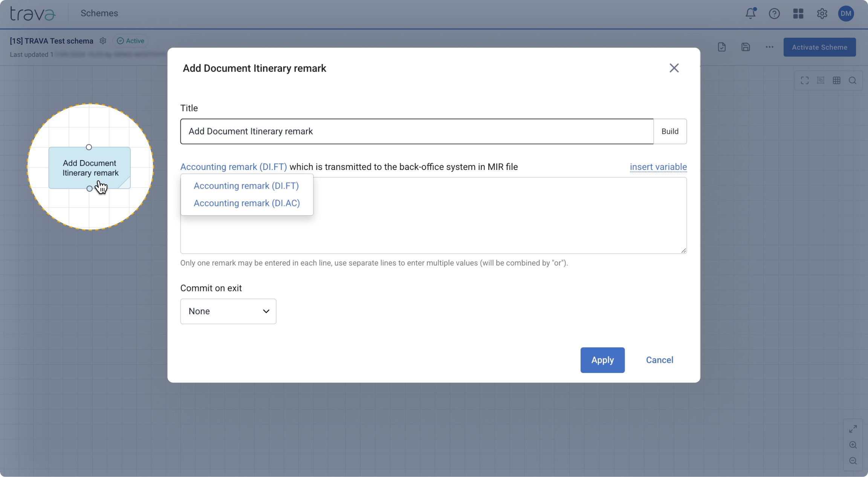Select Accounting remark (DI.AC) option
Screen dimensions: 868x477
[x=247, y=203]
